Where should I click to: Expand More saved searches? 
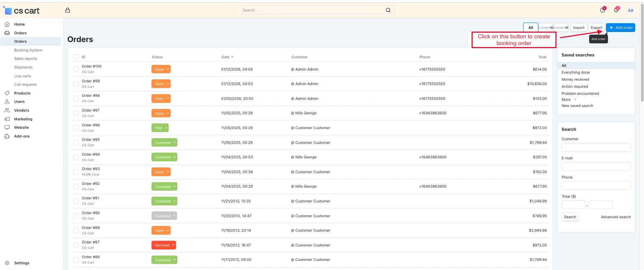tap(569, 100)
